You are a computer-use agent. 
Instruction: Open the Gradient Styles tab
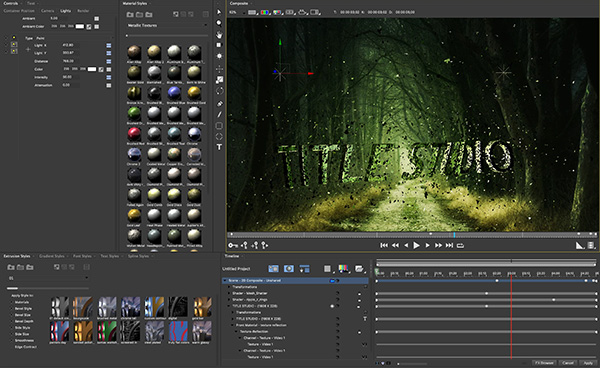click(52, 256)
